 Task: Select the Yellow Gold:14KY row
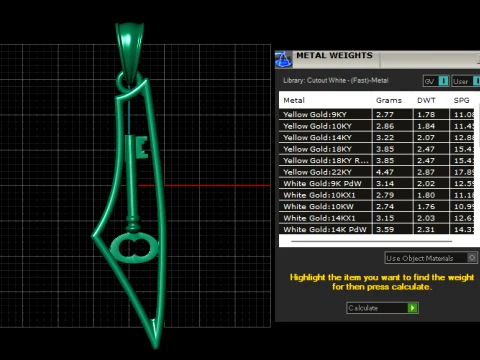pyautogui.click(x=376, y=137)
